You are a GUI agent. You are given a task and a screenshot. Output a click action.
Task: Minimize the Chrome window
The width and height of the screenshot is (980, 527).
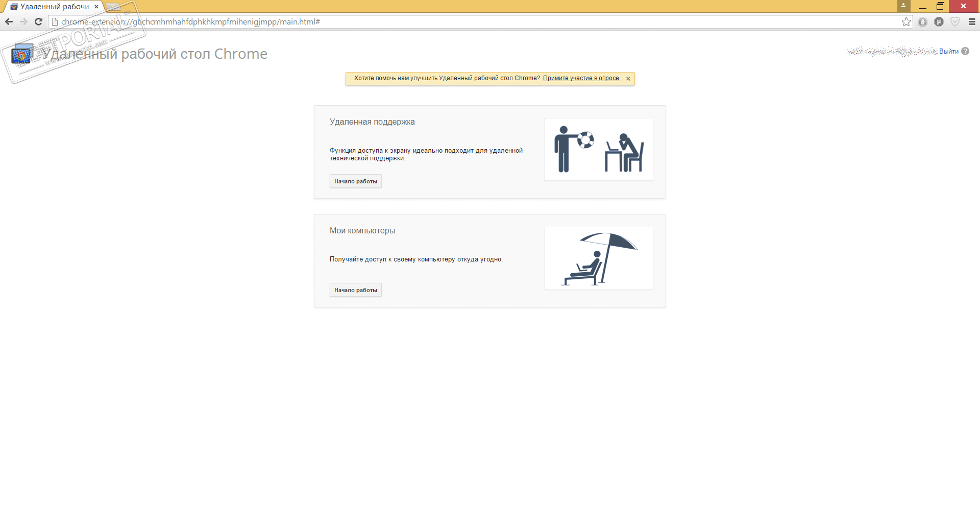coord(923,6)
